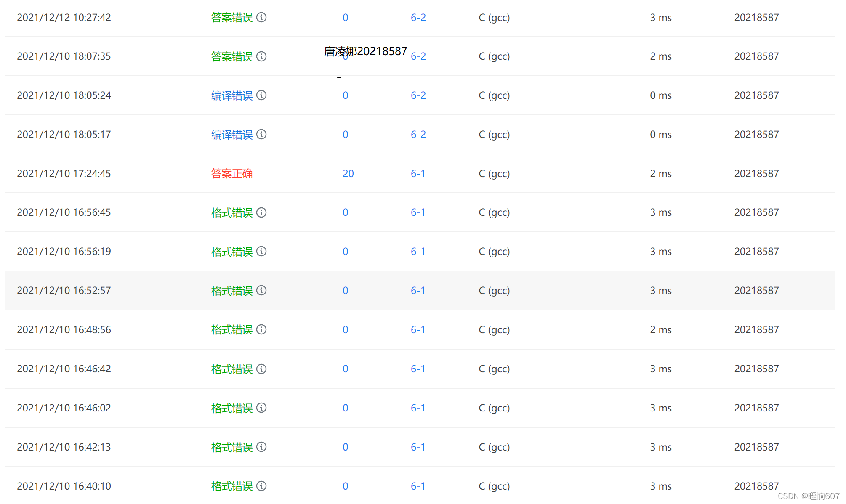Open info icon for 18:05:17 compile error
The width and height of the screenshot is (846, 504).
(261, 134)
